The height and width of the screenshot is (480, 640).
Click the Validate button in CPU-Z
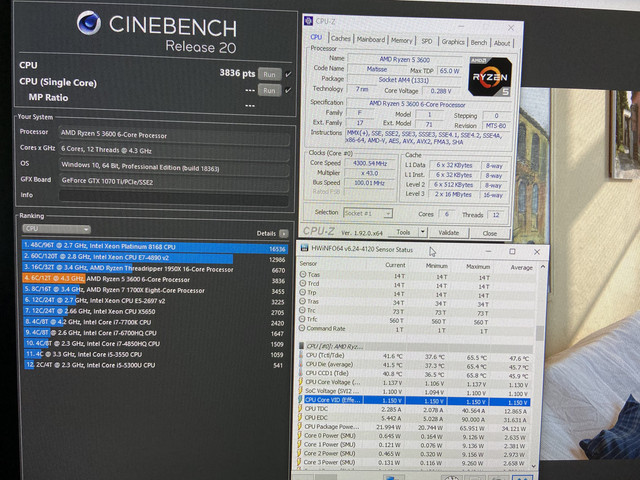click(x=449, y=233)
